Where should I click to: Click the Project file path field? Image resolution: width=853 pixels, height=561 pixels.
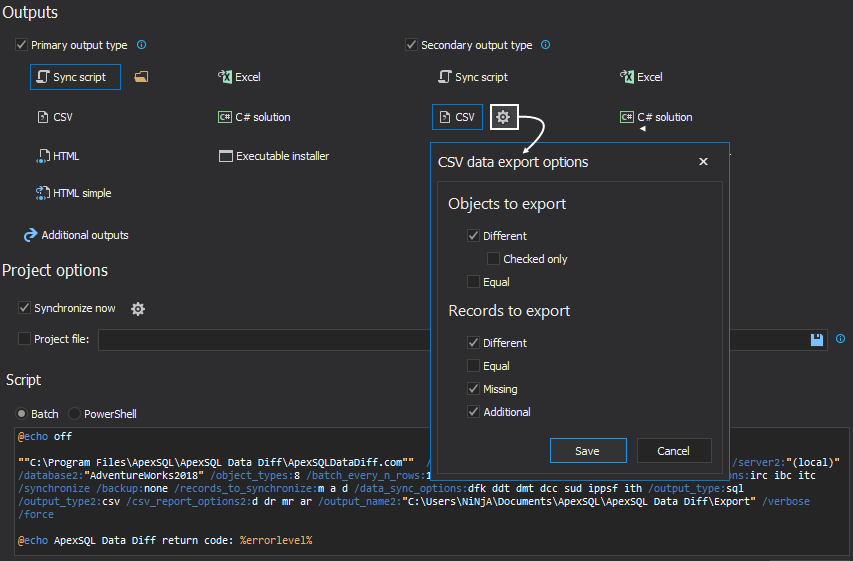(462, 340)
